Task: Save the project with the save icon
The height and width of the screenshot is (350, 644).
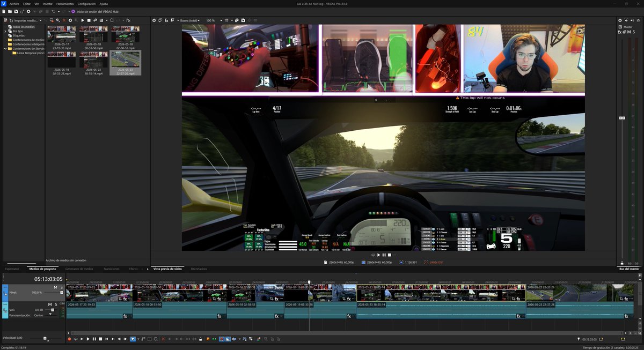Action: [16, 12]
